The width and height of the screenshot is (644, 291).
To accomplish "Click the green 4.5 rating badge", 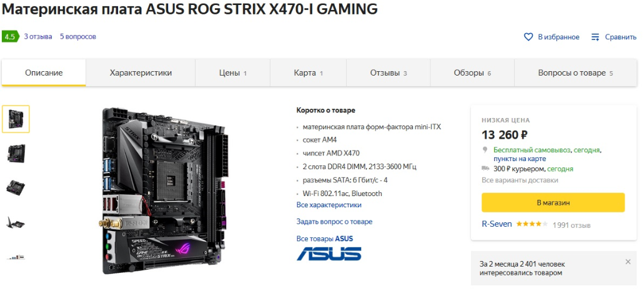I will pos(10,36).
